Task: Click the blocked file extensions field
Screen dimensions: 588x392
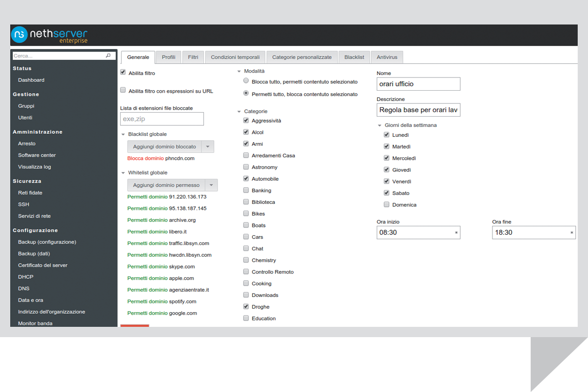Action: pyautogui.click(x=162, y=119)
